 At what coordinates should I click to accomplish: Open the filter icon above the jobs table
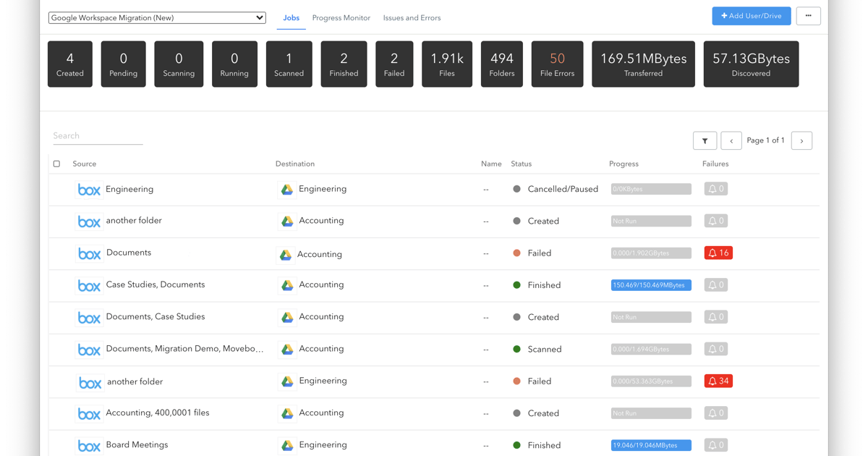pyautogui.click(x=705, y=140)
